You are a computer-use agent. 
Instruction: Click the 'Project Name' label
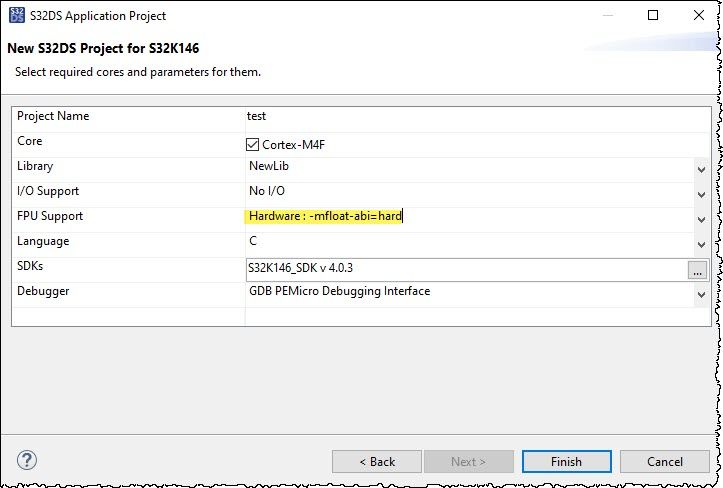tap(53, 116)
